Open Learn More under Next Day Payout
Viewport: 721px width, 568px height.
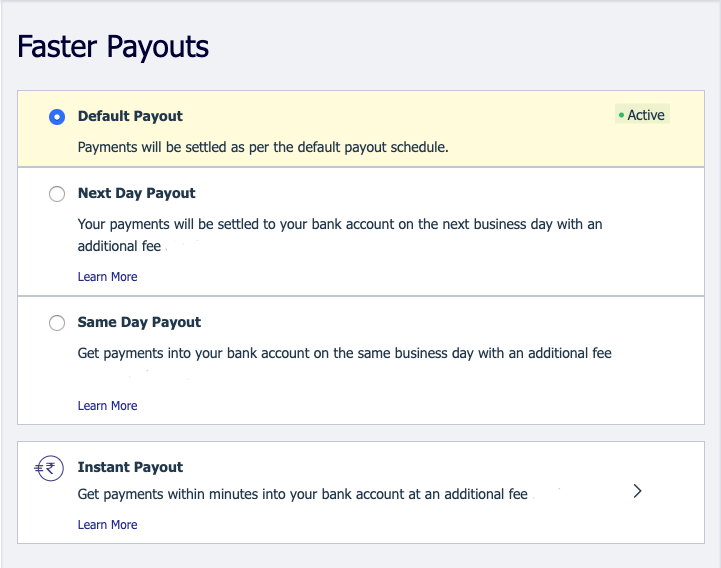coord(107,277)
